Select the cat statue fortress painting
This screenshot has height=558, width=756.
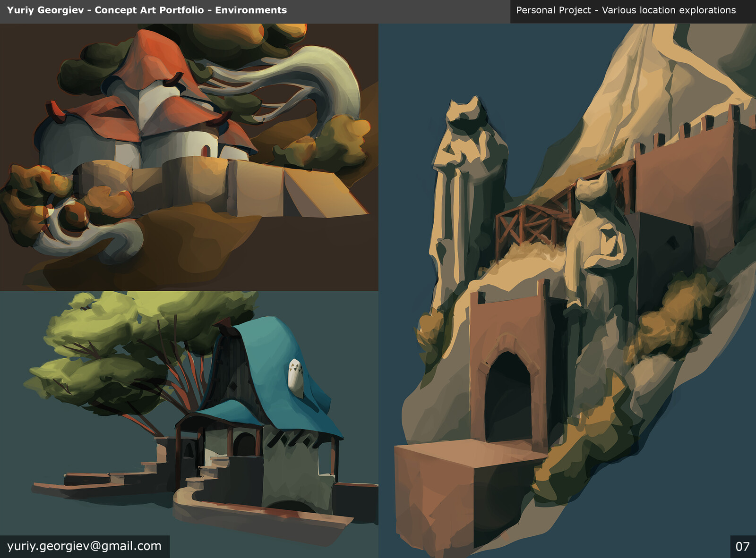click(x=567, y=291)
